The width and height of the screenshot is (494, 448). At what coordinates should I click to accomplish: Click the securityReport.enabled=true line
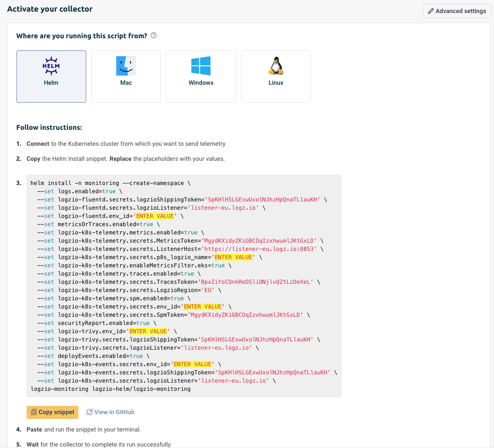click(97, 323)
